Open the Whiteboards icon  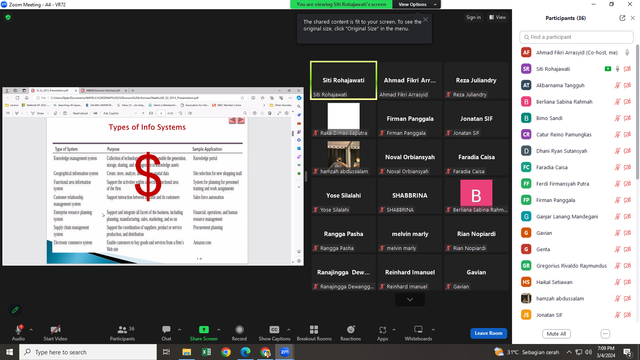[x=418, y=329]
